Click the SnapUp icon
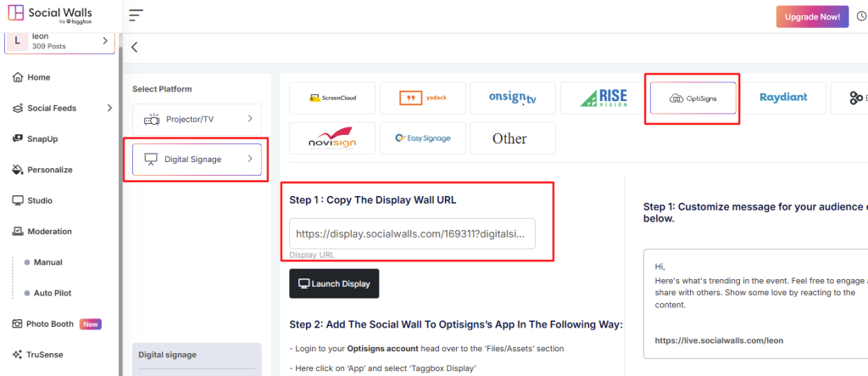The width and height of the screenshot is (868, 376). click(x=18, y=138)
